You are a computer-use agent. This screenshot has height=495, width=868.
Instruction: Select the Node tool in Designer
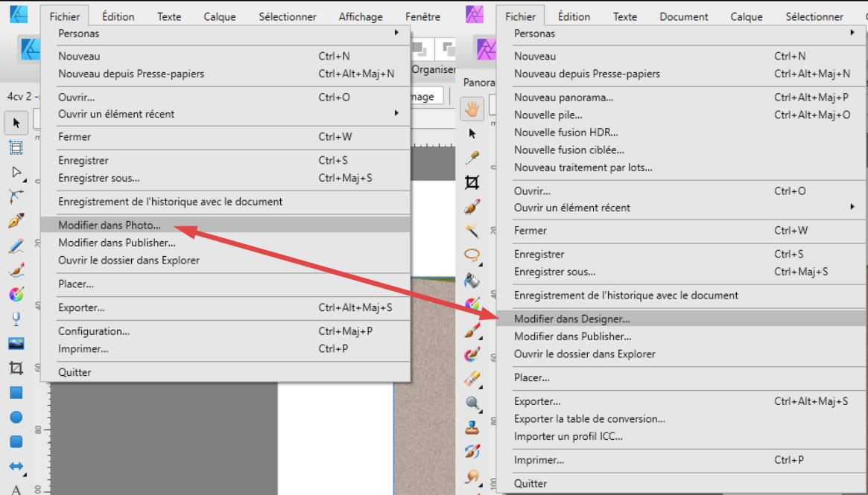[x=16, y=172]
